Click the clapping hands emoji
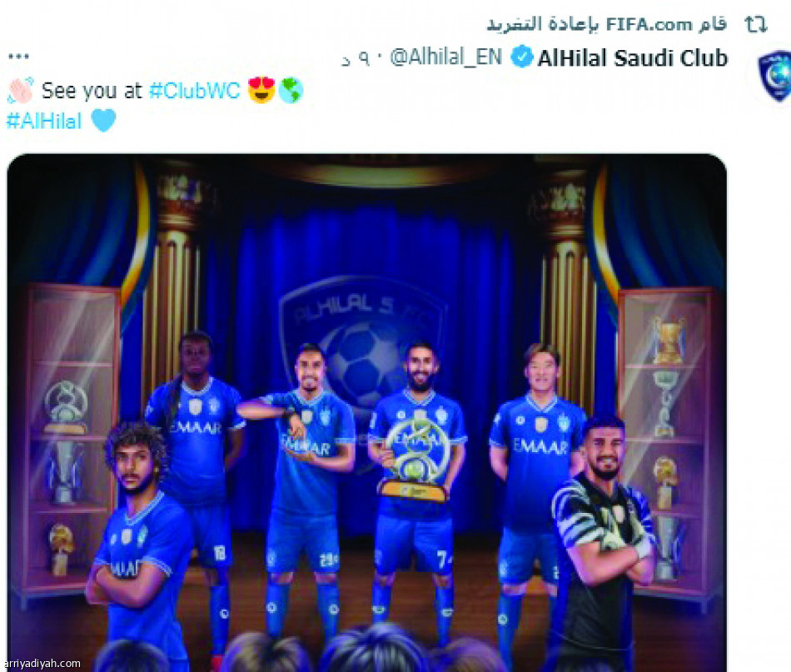The width and height of the screenshot is (791, 672). coord(20,91)
